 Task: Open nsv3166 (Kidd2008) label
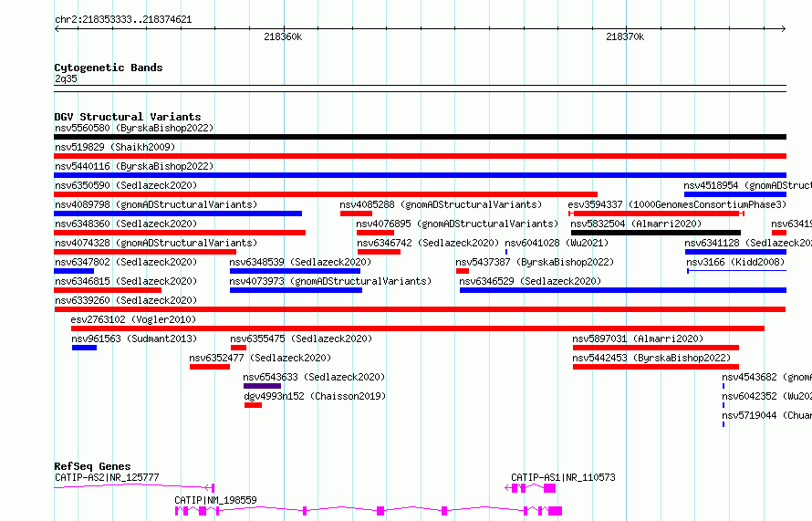click(736, 262)
